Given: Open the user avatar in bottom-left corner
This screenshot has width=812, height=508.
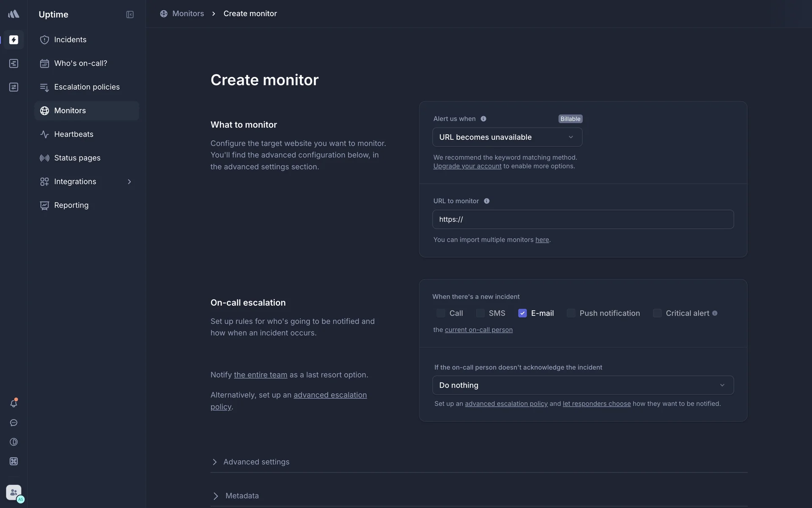Looking at the screenshot, I should [x=14, y=492].
